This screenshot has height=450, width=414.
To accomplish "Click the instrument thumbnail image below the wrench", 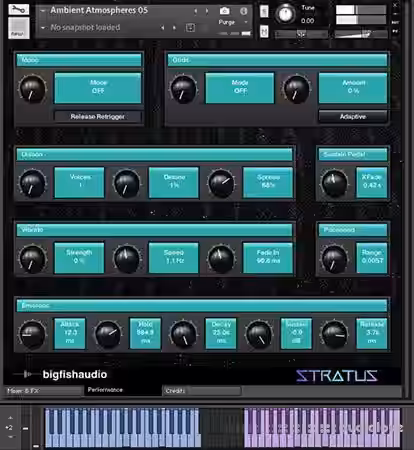I will coord(19,28).
